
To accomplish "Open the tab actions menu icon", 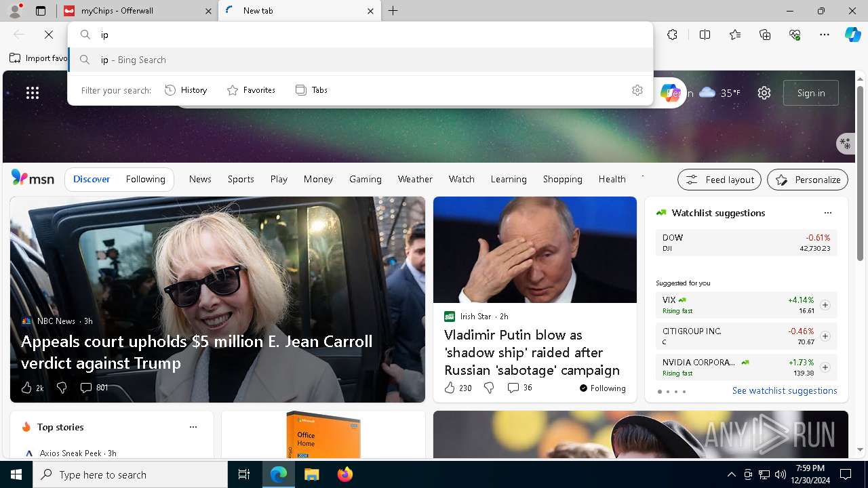I will pos(41,11).
